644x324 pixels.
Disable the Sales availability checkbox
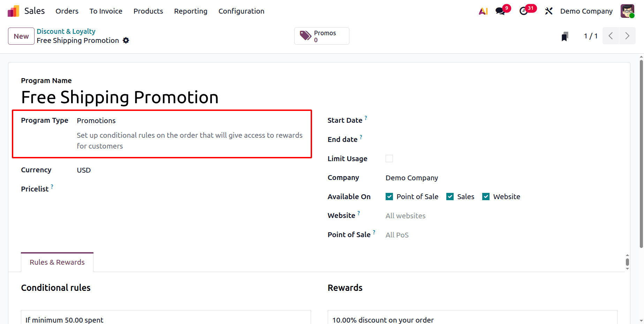(450, 196)
